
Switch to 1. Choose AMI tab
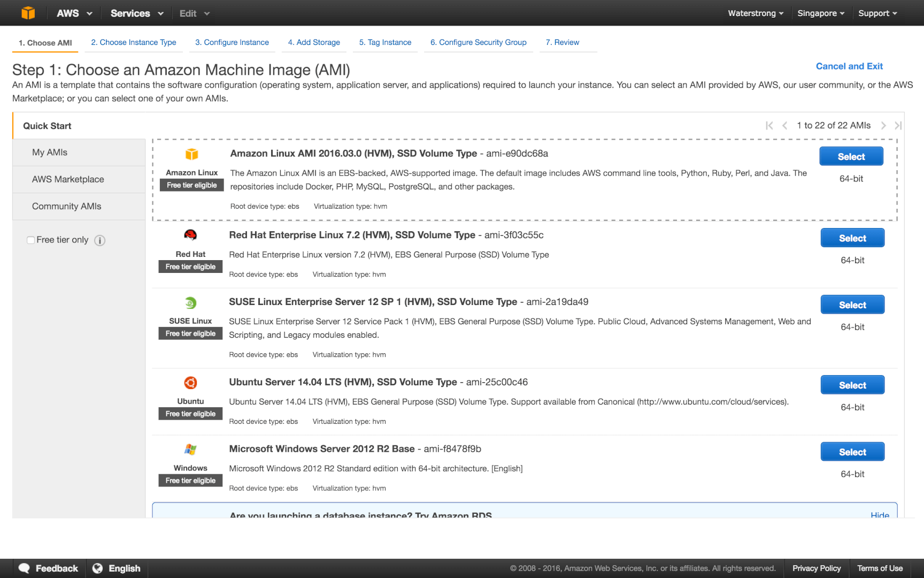[x=45, y=43]
